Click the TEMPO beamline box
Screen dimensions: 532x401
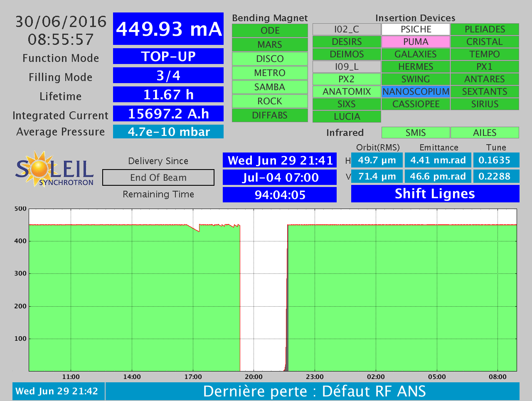(x=485, y=54)
